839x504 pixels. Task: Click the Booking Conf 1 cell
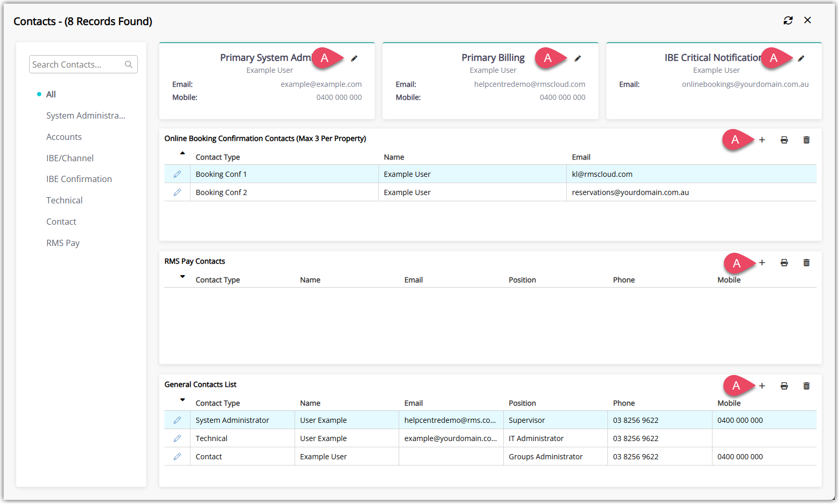tap(284, 174)
